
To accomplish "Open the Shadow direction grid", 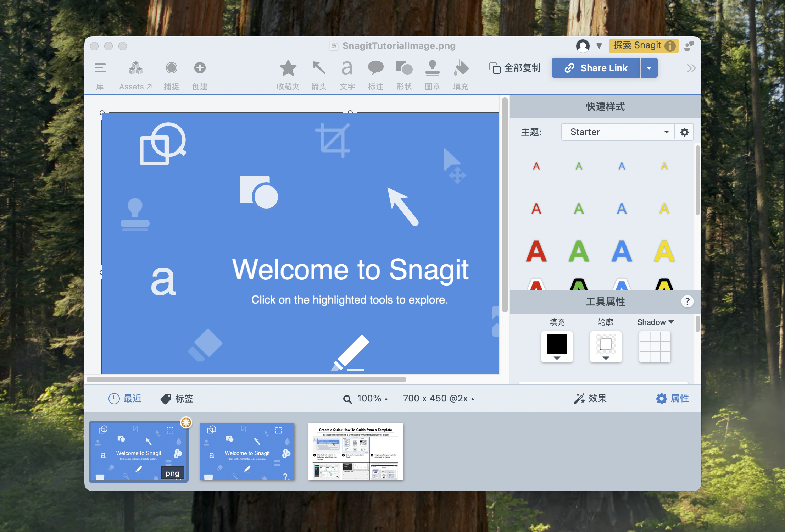I will coord(655,347).
